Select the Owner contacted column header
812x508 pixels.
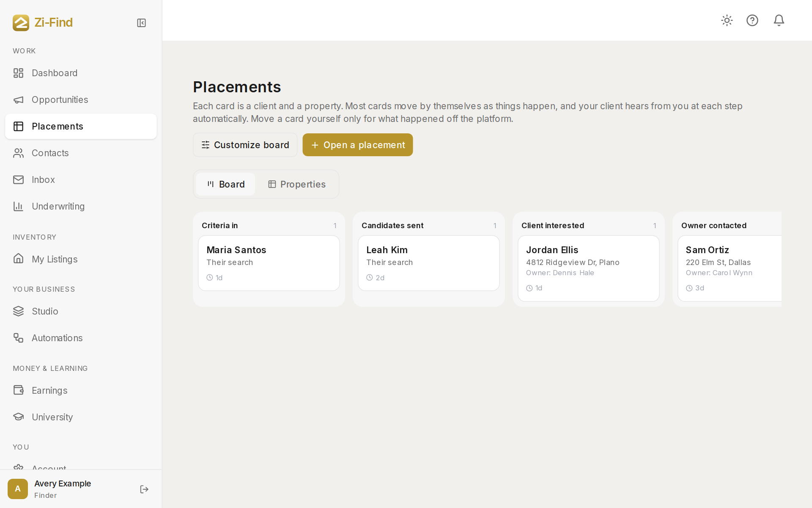click(714, 226)
